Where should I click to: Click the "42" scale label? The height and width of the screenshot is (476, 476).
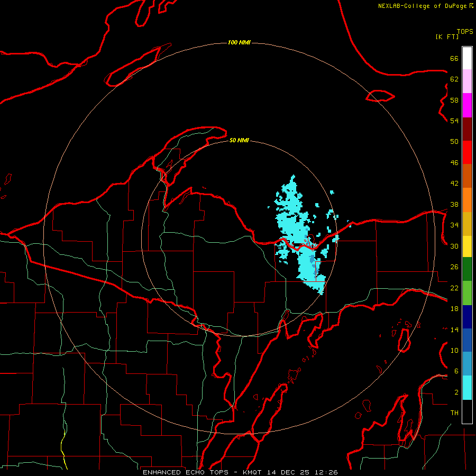tap(454, 184)
